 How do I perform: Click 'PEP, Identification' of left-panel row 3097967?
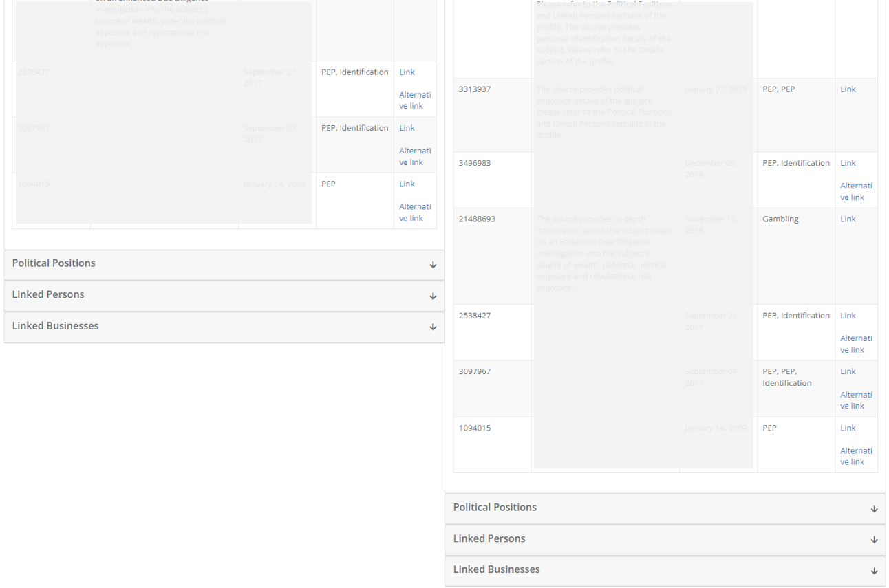355,144
